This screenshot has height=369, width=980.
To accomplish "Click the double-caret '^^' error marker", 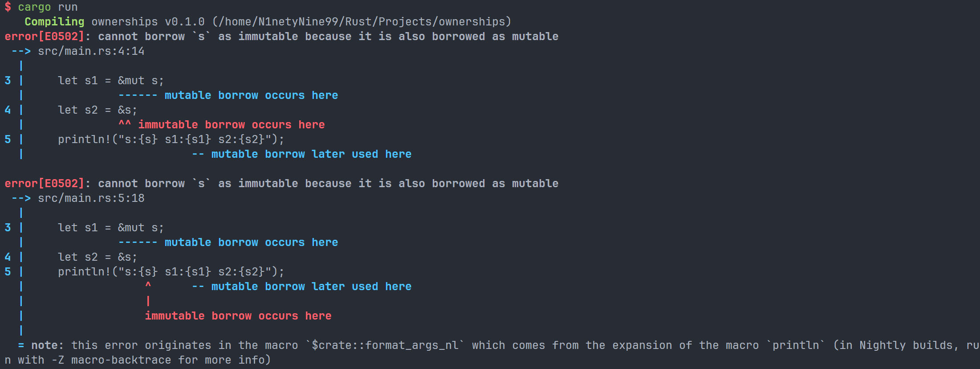I will (125, 123).
